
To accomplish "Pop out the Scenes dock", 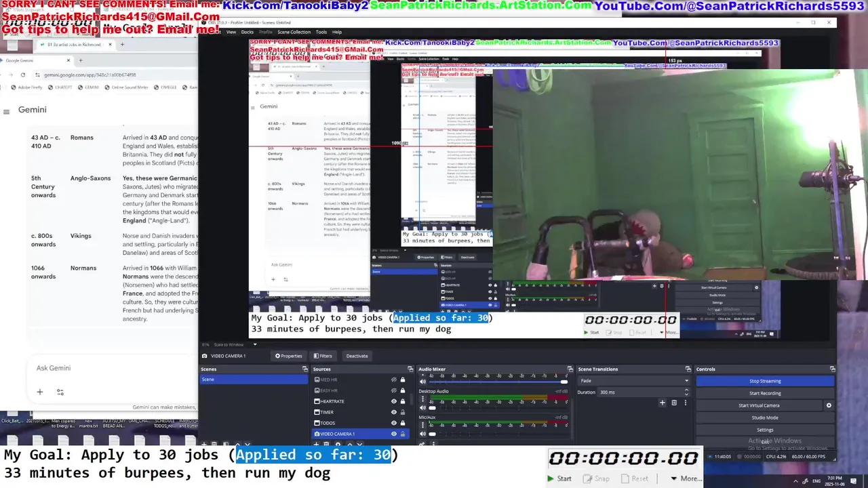I will click(304, 369).
